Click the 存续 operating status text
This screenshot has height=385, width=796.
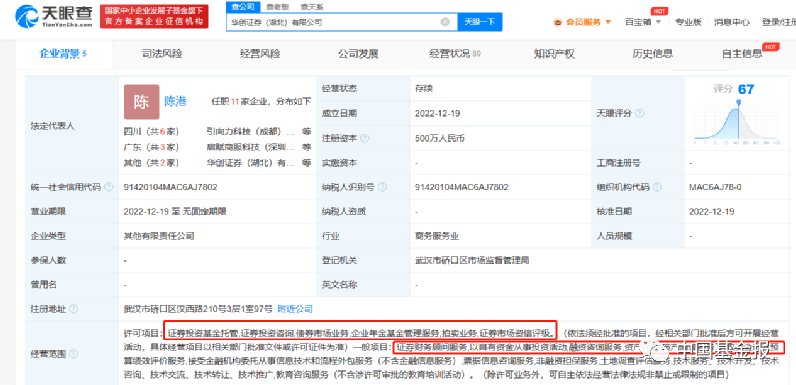click(x=423, y=88)
